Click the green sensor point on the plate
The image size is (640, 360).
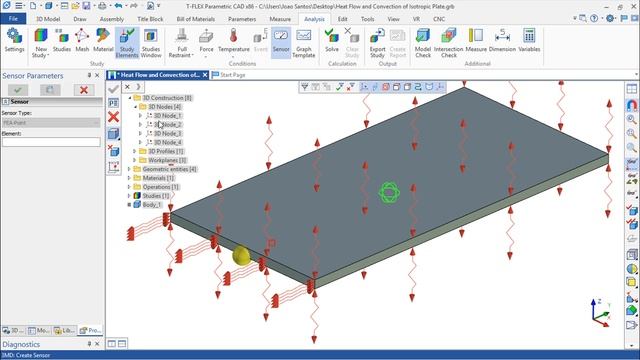tap(389, 192)
